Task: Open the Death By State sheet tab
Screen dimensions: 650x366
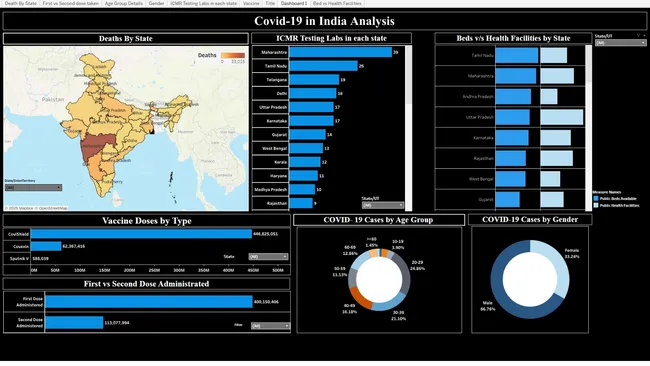Action: coord(21,3)
